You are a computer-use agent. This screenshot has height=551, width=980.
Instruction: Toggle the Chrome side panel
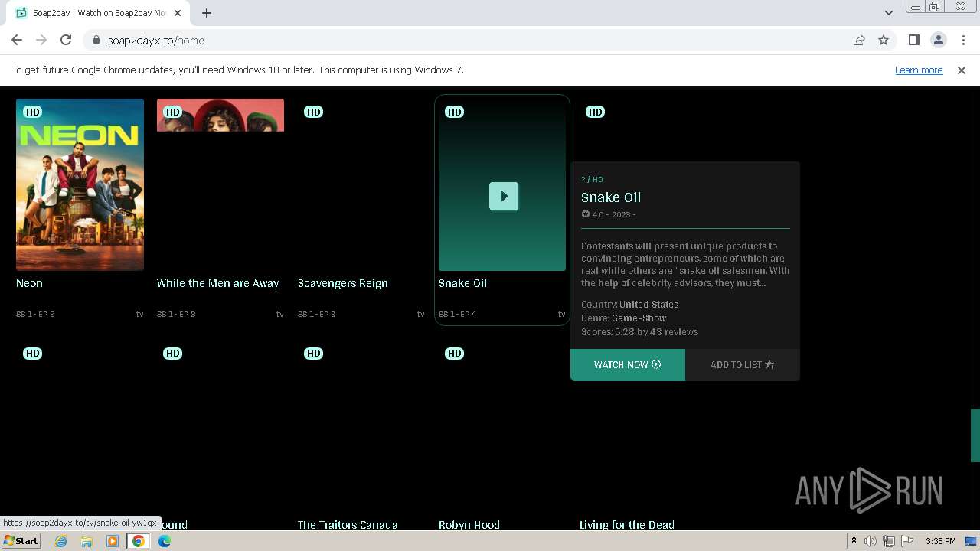(914, 41)
